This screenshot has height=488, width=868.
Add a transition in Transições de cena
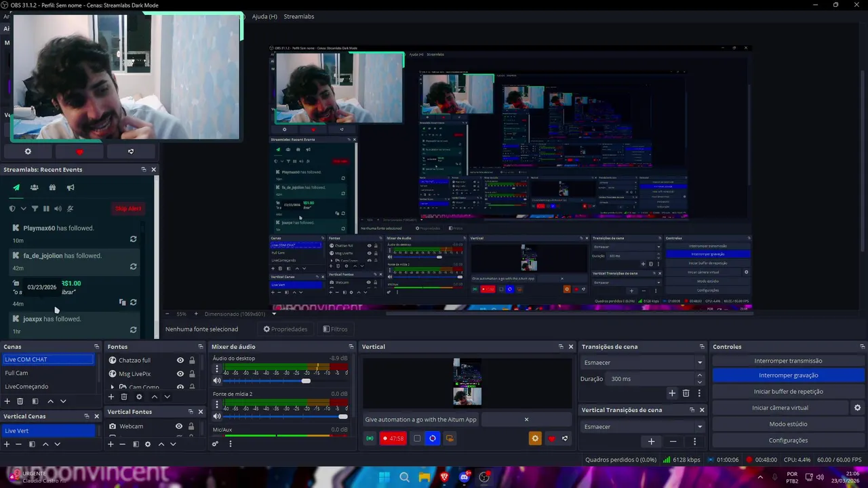(672, 393)
